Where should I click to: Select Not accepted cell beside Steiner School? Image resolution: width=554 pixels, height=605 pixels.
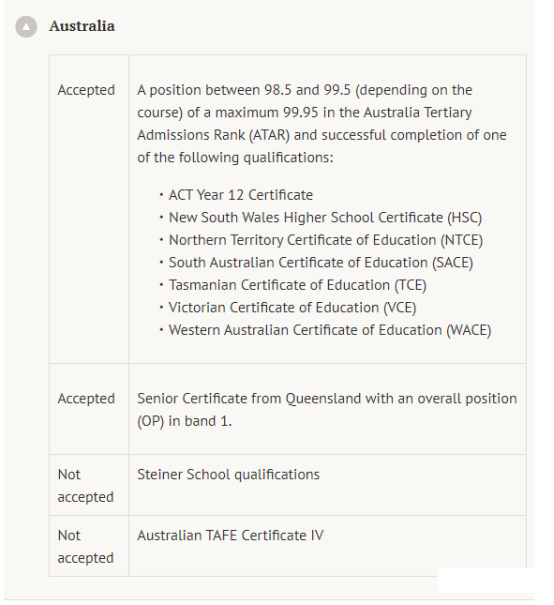86,485
